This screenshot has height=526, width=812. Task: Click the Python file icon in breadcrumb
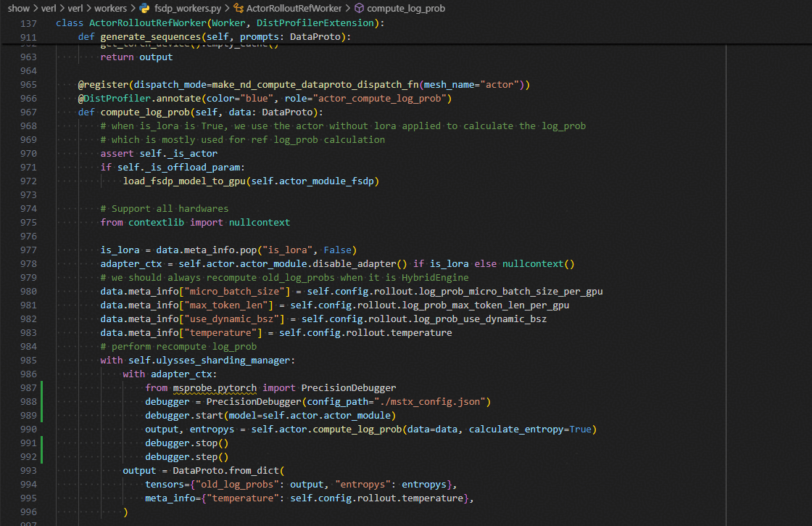coord(144,8)
